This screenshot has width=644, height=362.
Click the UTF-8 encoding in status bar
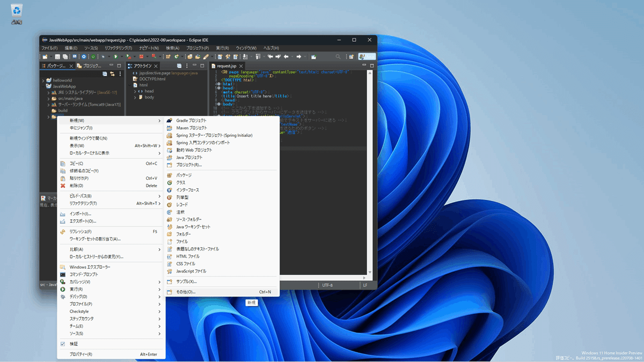(x=328, y=285)
